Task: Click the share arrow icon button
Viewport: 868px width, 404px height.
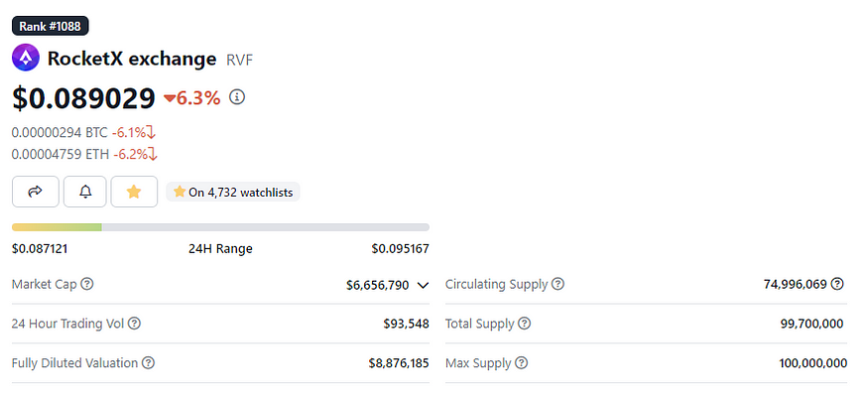Action: click(x=36, y=192)
